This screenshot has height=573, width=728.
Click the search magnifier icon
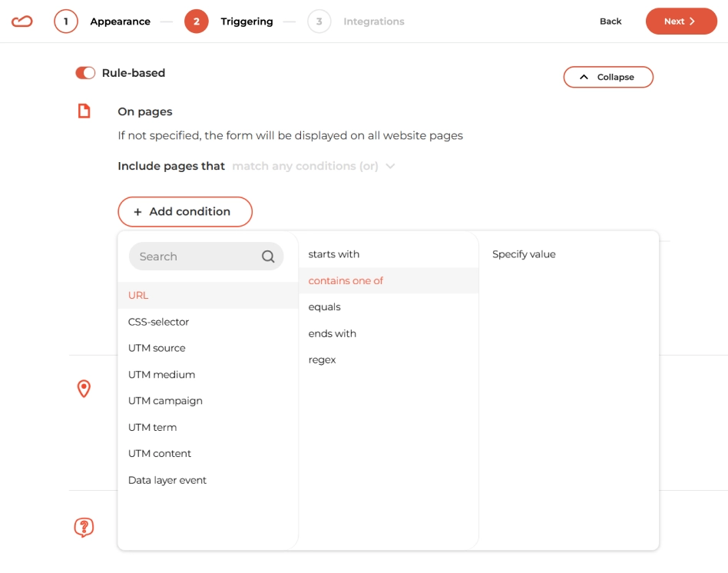click(x=268, y=257)
